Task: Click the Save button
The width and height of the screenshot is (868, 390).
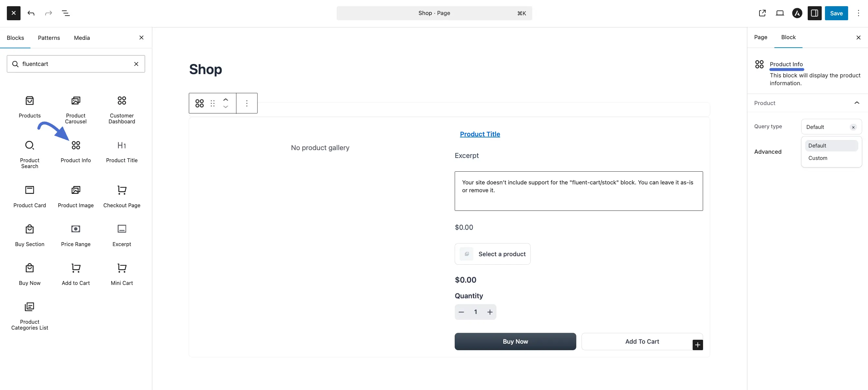Action: point(836,13)
